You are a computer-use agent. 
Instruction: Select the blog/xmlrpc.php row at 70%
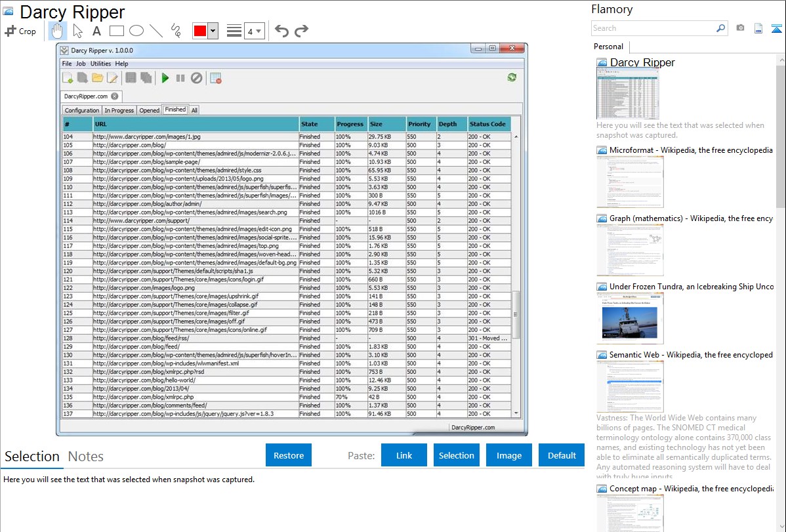pos(287,397)
